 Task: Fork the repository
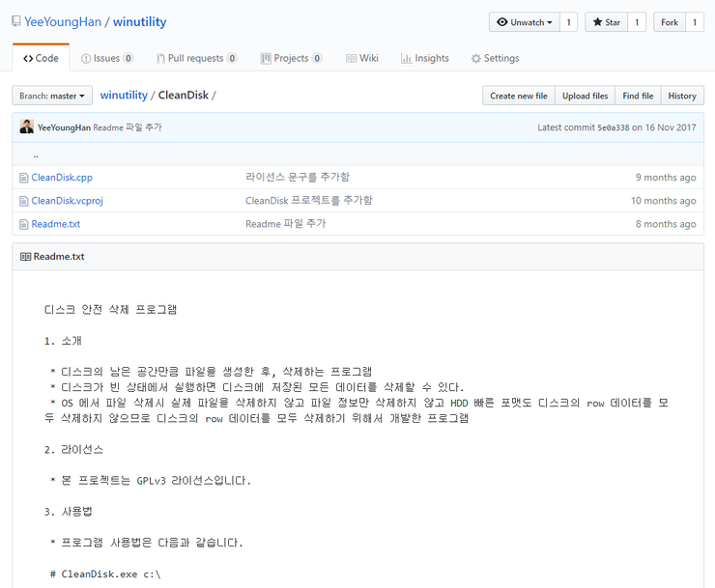pos(669,22)
